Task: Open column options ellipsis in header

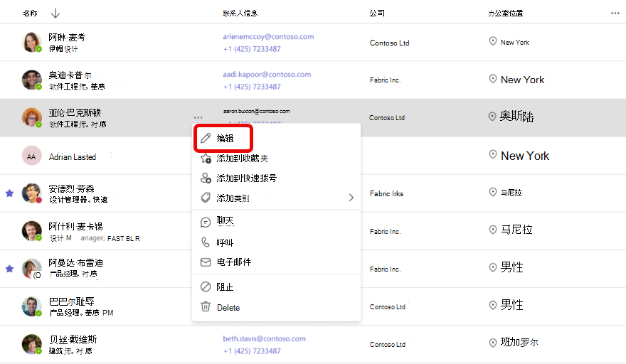Action: (615, 14)
